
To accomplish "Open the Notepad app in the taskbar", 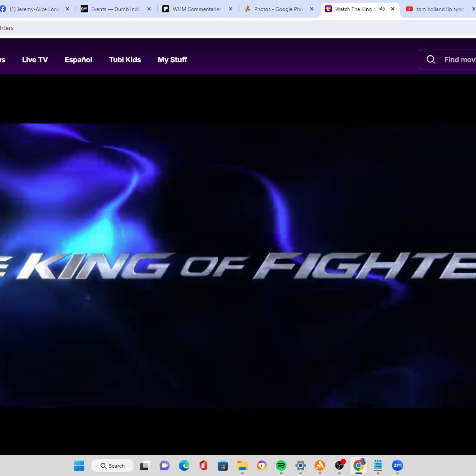I will pyautogui.click(x=378, y=465).
